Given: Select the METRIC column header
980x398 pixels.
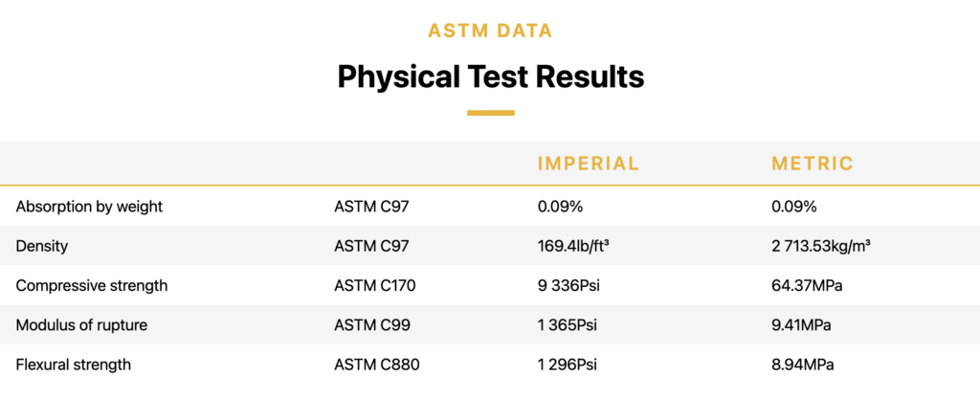Looking at the screenshot, I should pos(813,164).
